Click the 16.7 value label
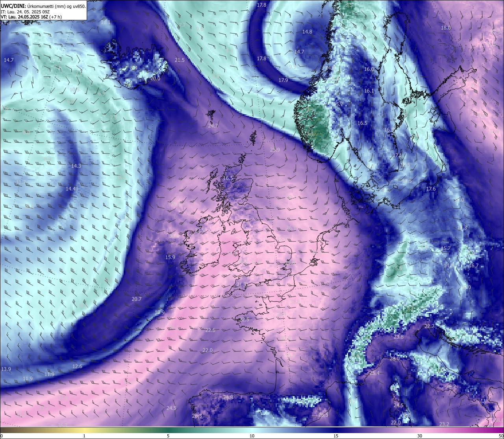This screenshot has height=439, width=504. (x=473, y=265)
